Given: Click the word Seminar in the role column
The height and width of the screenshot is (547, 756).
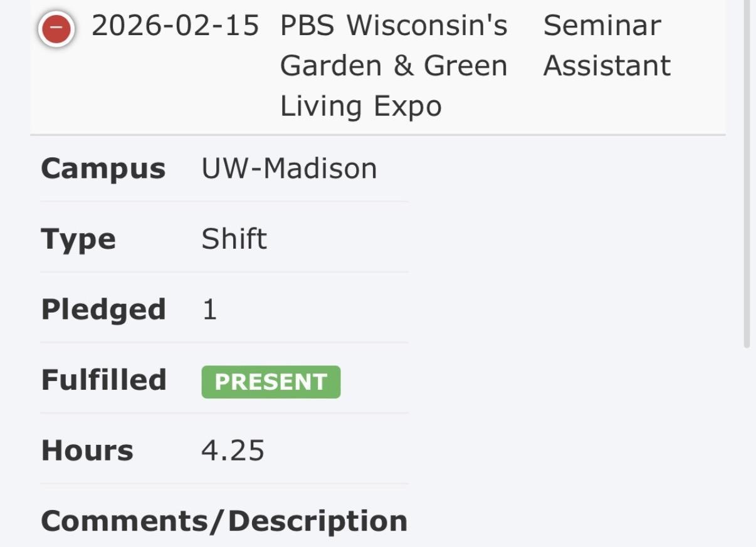Looking at the screenshot, I should point(602,26).
